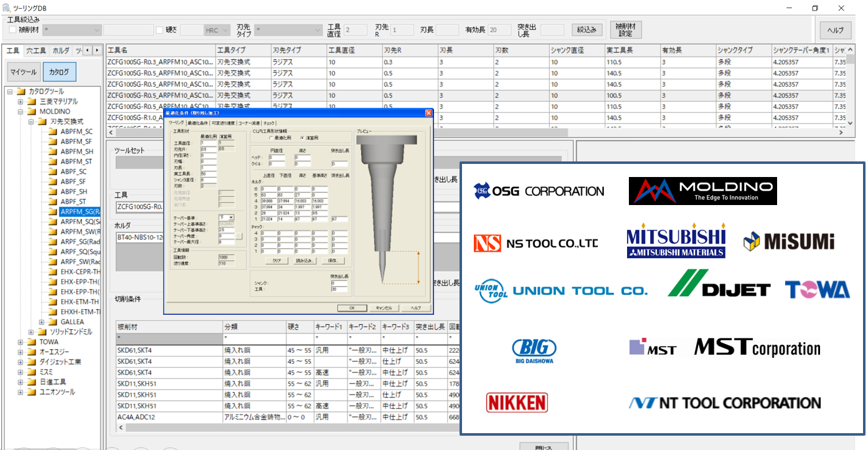Click the tool table vertical scrollbar
The image size is (868, 450).
(851, 85)
